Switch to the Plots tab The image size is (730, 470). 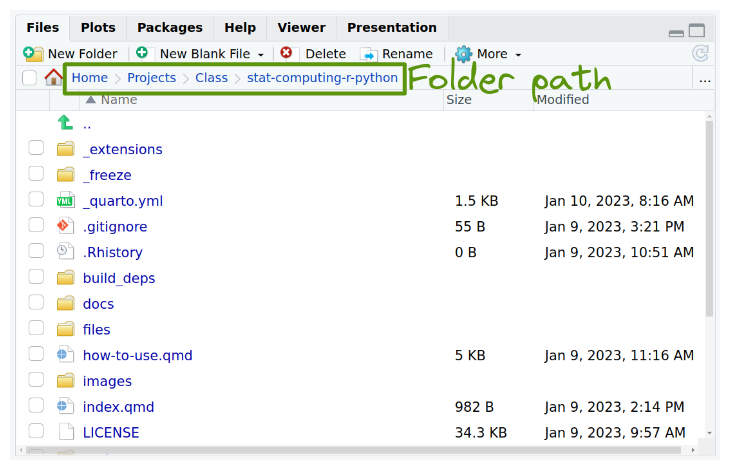(x=98, y=27)
